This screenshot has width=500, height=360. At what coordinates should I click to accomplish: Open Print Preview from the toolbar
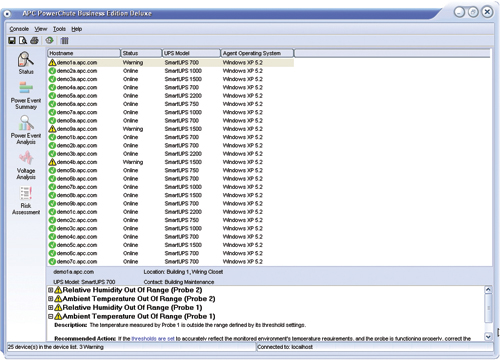23,41
